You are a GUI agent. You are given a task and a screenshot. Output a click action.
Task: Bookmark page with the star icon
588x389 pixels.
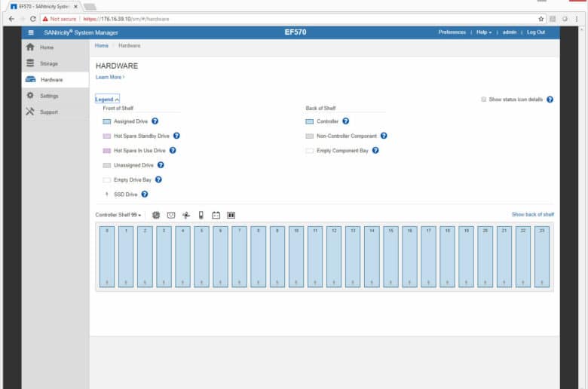[541, 19]
